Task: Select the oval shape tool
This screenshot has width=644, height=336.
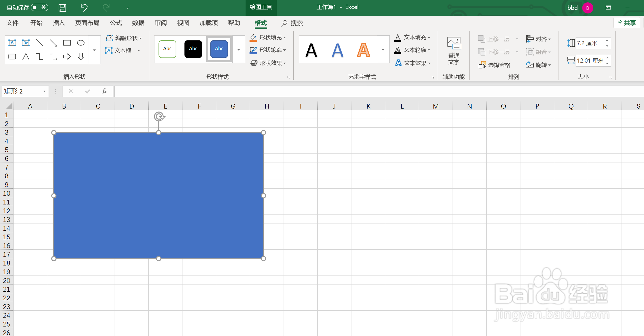Action: [x=81, y=43]
